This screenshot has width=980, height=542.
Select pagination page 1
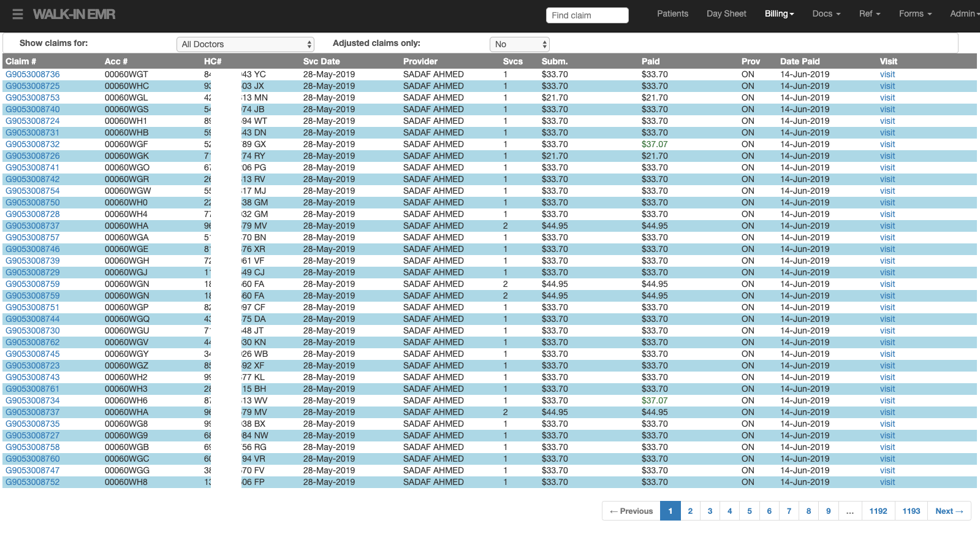[x=670, y=511]
